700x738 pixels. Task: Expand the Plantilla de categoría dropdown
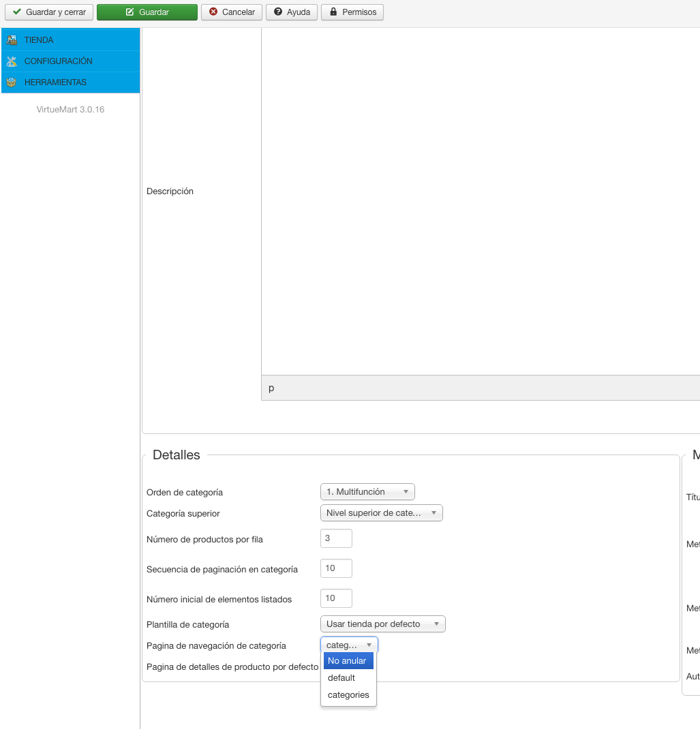pyautogui.click(x=383, y=624)
